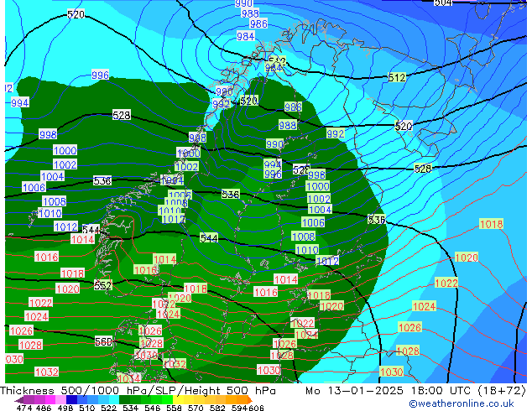Screen dimensions: 532x411
Task: Click legend value '582'
Action: pyautogui.click(x=217, y=408)
